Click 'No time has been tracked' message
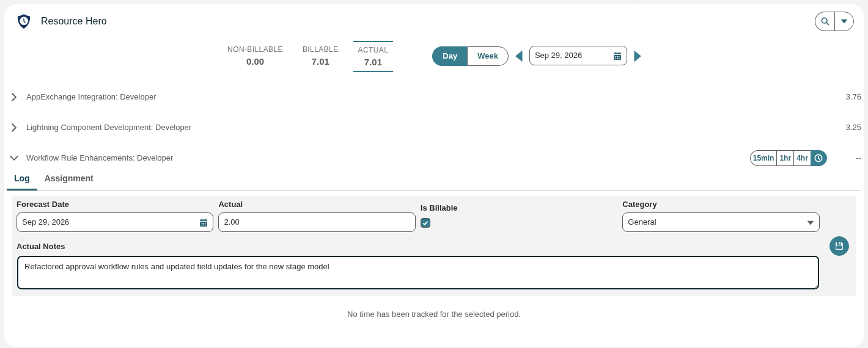The height and width of the screenshot is (348, 868). tap(434, 314)
